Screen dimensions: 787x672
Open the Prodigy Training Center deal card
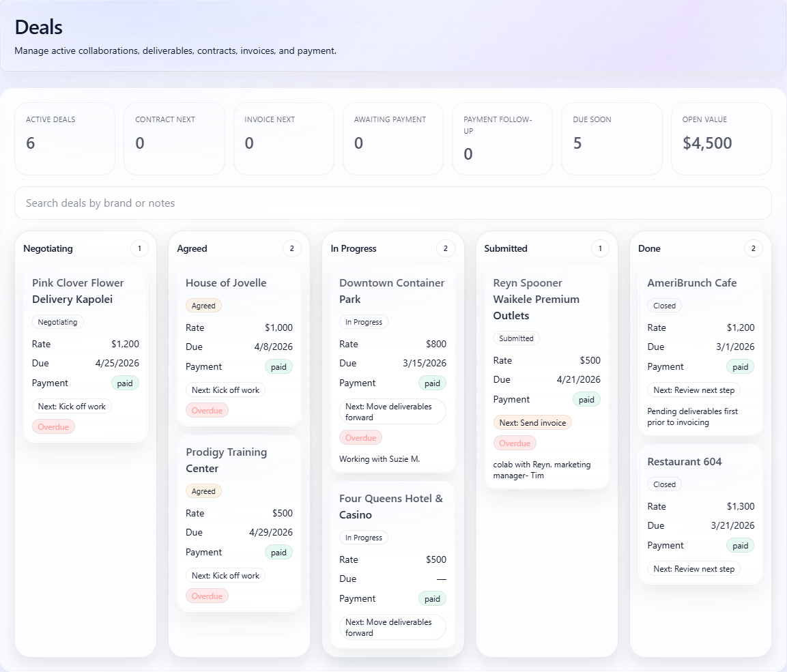click(240, 523)
